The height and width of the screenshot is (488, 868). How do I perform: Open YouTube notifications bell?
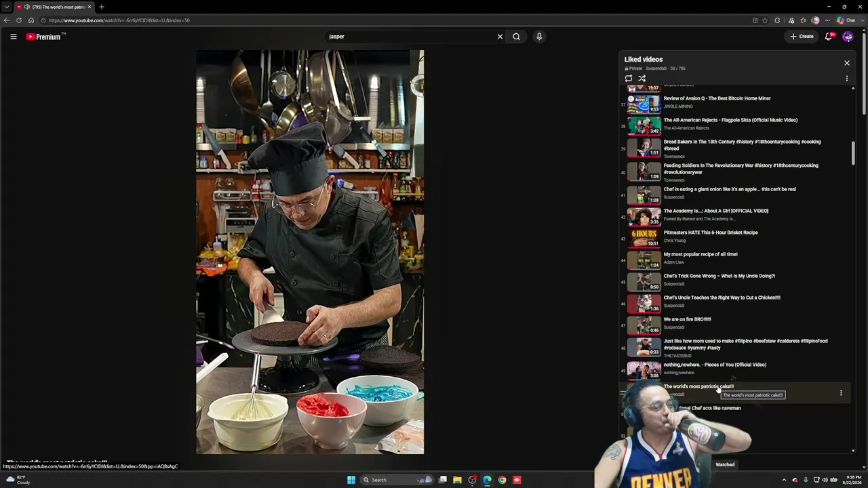(x=829, y=37)
